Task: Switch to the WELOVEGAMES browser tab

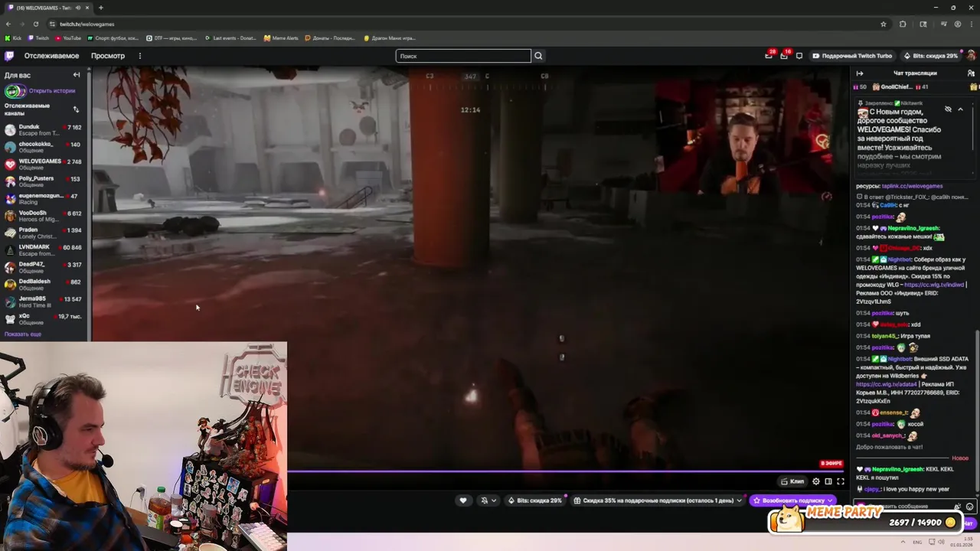Action: pyautogui.click(x=47, y=8)
